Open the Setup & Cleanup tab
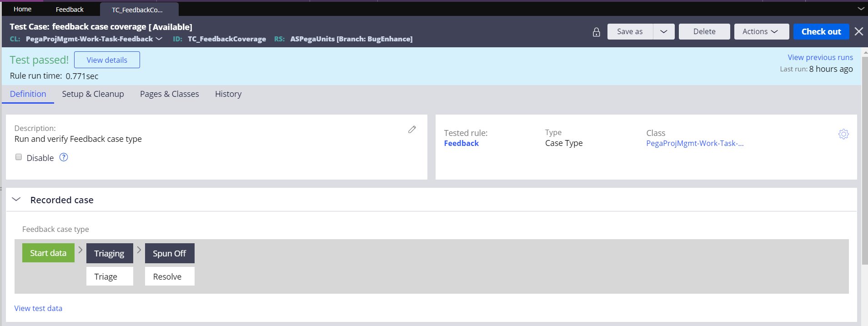The height and width of the screenshot is (326, 868). point(93,94)
